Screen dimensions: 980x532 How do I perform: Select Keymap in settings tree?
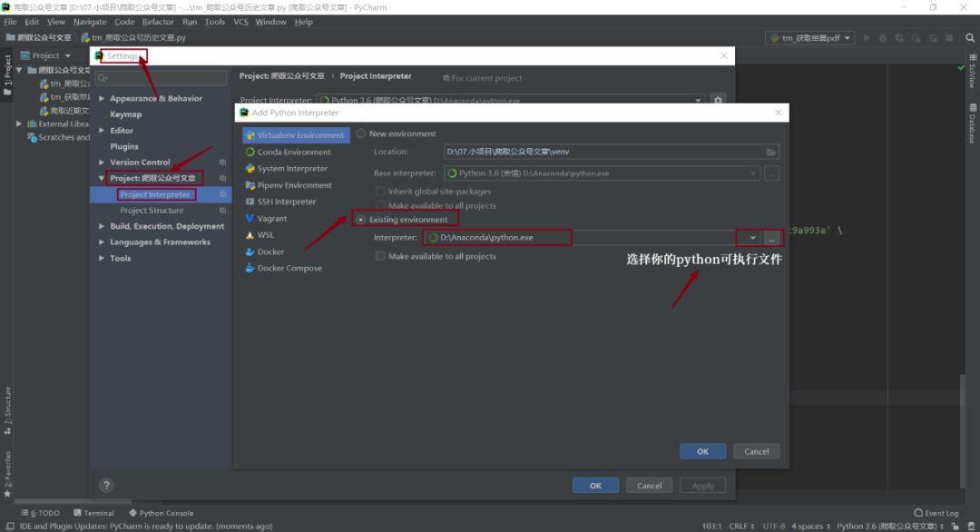point(125,114)
